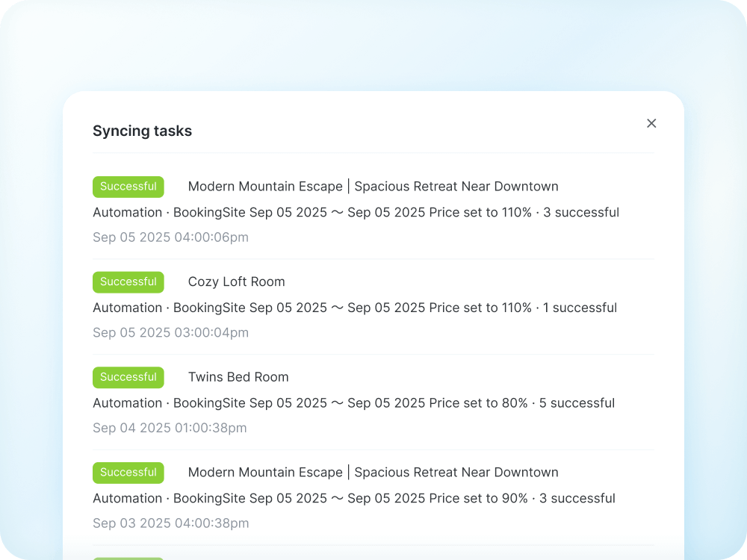Select the Cozy Loft Room task title
The image size is (747, 560).
(236, 281)
